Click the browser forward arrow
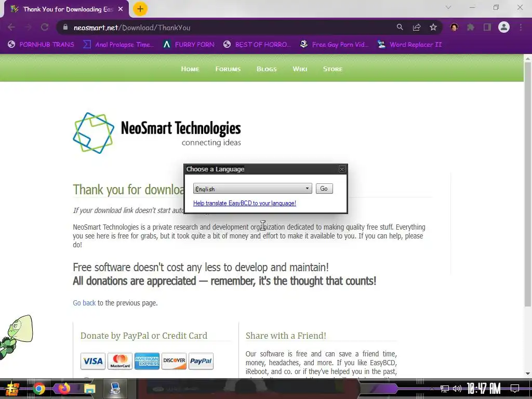Viewport: 532px width, 399px height. point(28,27)
